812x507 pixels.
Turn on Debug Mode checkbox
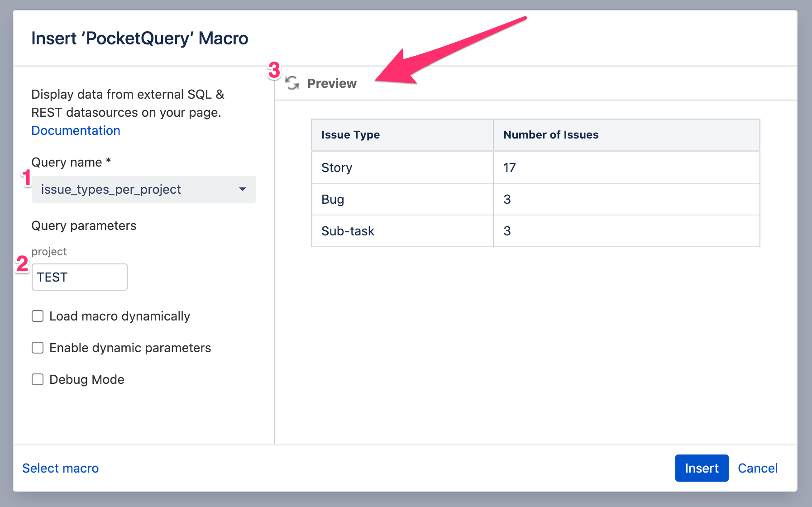pos(38,379)
